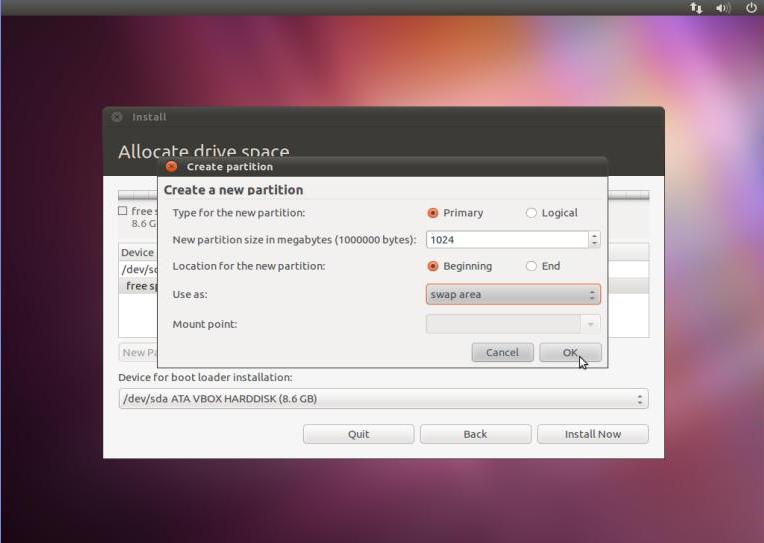Decrease partition size with down stepper arrow
The image size is (764, 543).
tap(594, 243)
